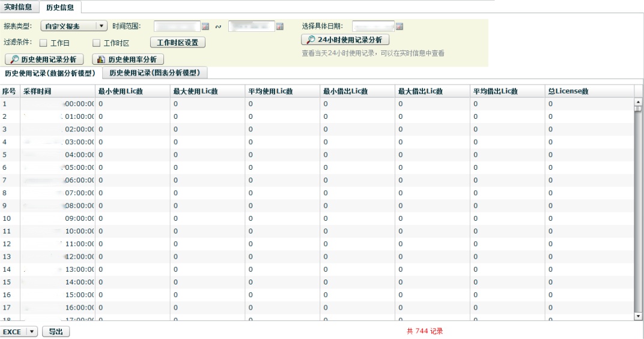644x339 pixels.
Task: Open the EXCE export format dropdown
Action: (x=32, y=332)
